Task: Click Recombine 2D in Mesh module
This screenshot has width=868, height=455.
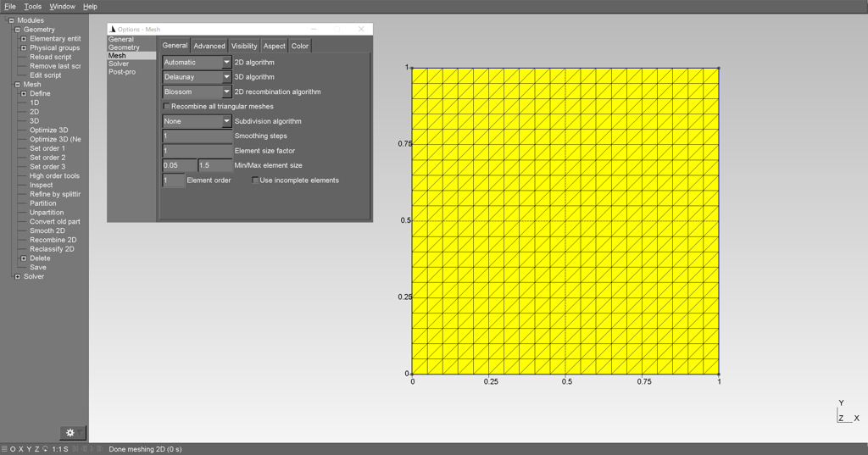Action: [x=53, y=240]
